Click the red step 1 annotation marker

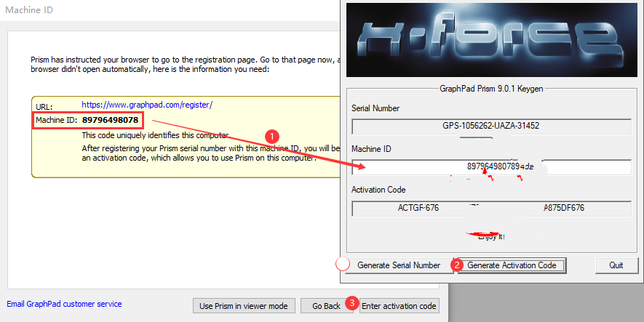coord(271,136)
